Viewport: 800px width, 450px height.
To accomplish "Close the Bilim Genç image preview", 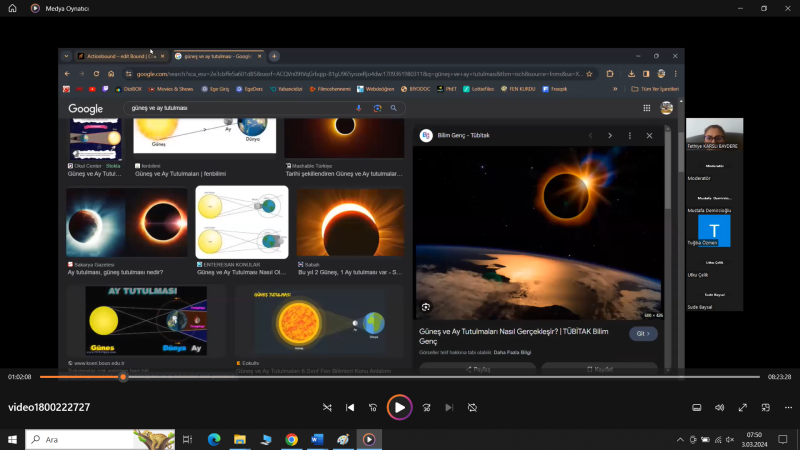I will (649, 136).
